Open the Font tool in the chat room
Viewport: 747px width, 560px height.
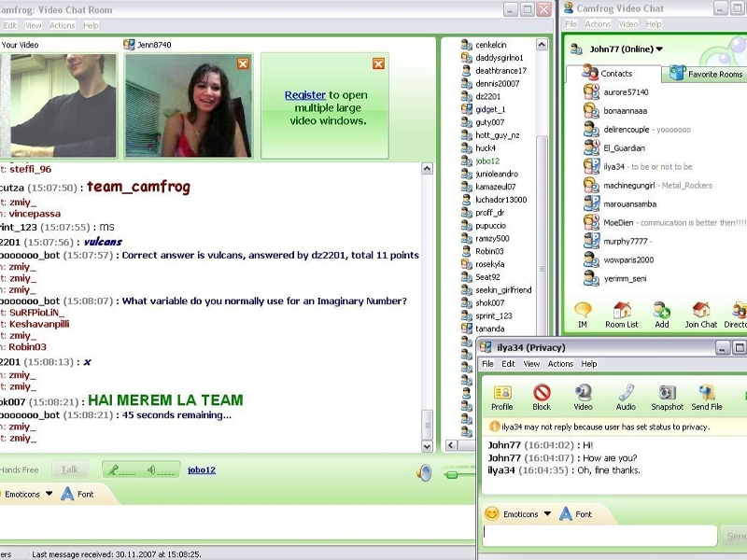pos(78,494)
